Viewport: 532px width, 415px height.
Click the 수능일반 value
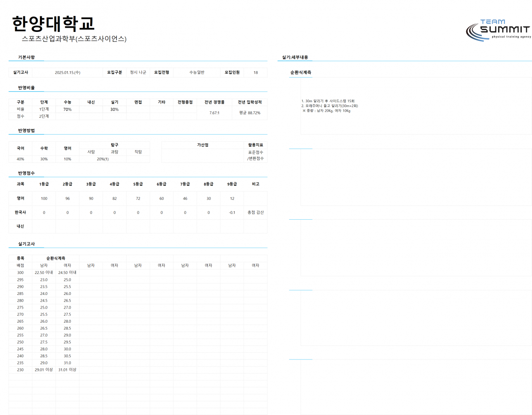[197, 72]
